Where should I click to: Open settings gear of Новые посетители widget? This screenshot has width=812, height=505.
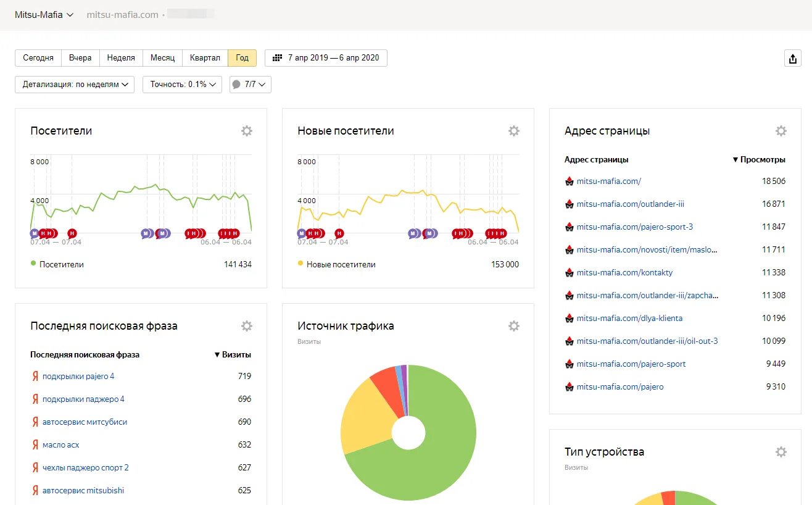[514, 131]
